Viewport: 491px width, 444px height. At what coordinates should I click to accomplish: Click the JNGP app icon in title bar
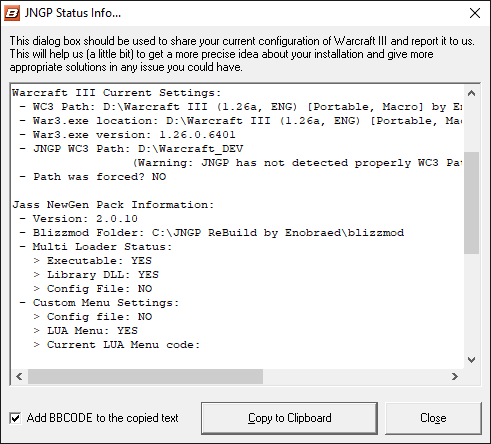tap(12, 13)
